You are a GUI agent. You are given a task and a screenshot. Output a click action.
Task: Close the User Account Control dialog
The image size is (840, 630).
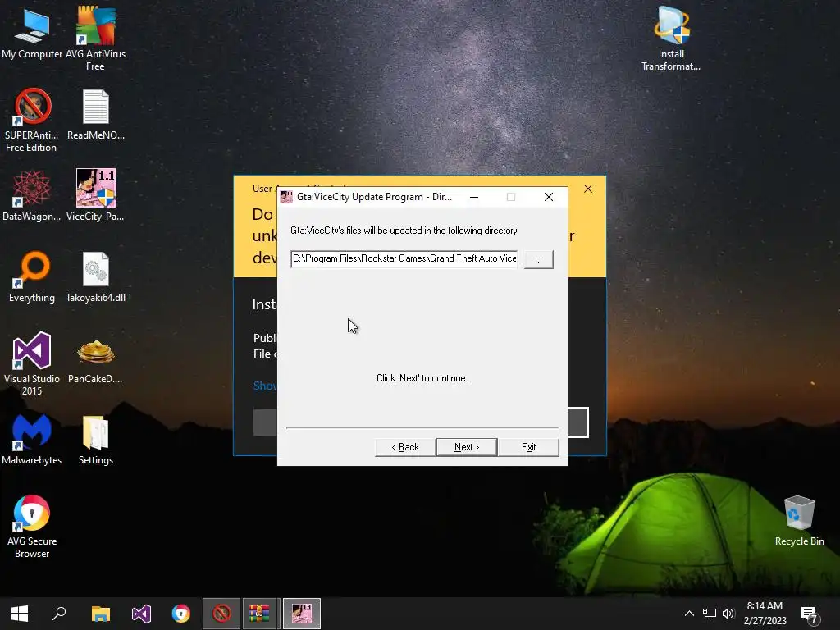coord(588,189)
